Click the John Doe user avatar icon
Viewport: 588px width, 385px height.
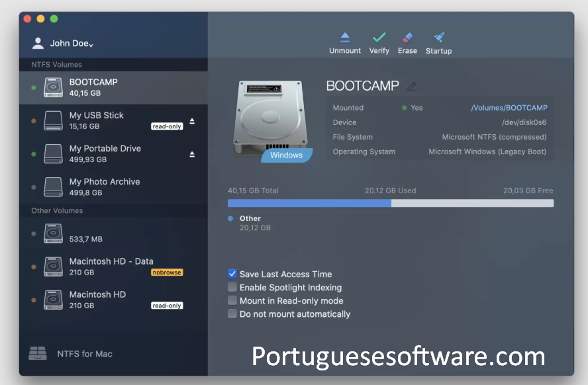coord(38,43)
